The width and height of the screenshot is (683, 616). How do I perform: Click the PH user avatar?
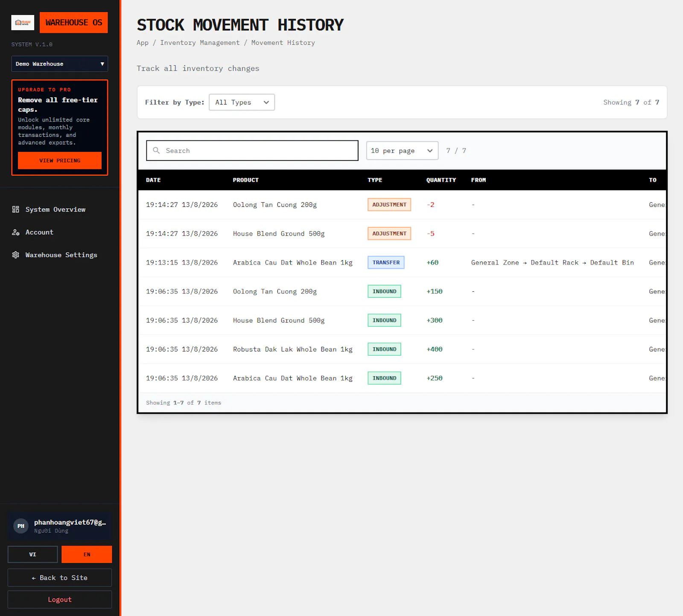21,526
